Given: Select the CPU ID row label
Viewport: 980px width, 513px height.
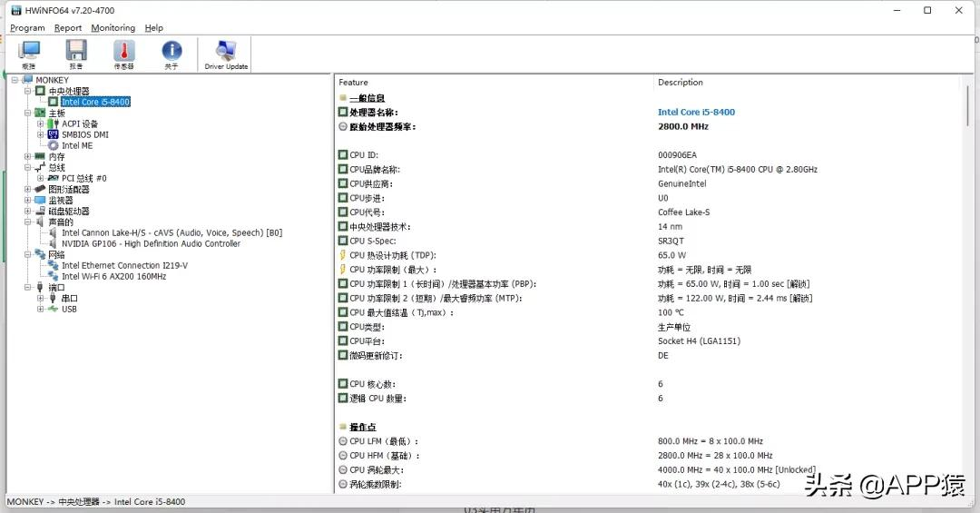Looking at the screenshot, I should pyautogui.click(x=365, y=155).
